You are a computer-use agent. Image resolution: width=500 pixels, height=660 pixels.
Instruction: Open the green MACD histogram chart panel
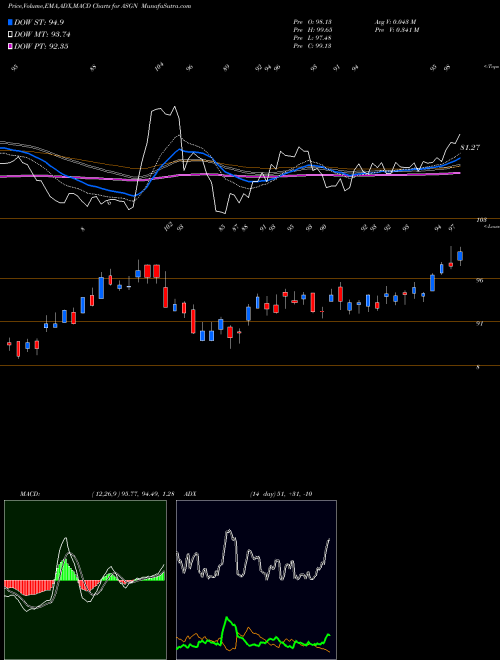click(85, 580)
